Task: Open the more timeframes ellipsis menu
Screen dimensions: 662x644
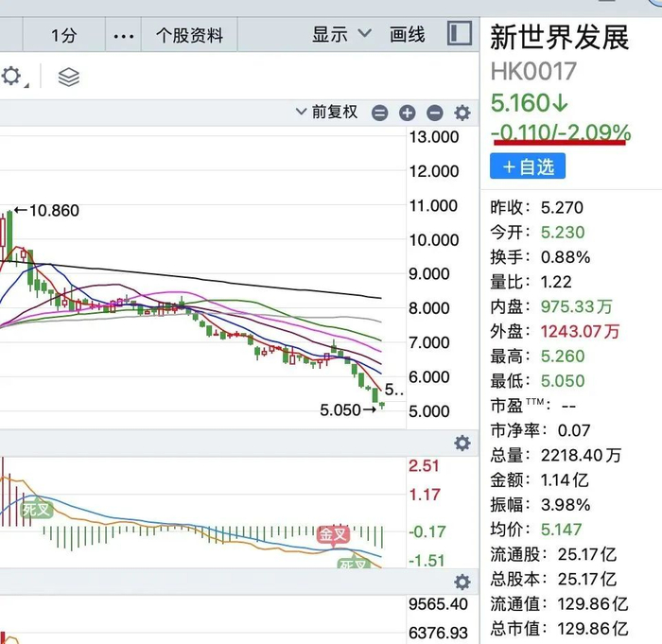Action: (x=123, y=36)
